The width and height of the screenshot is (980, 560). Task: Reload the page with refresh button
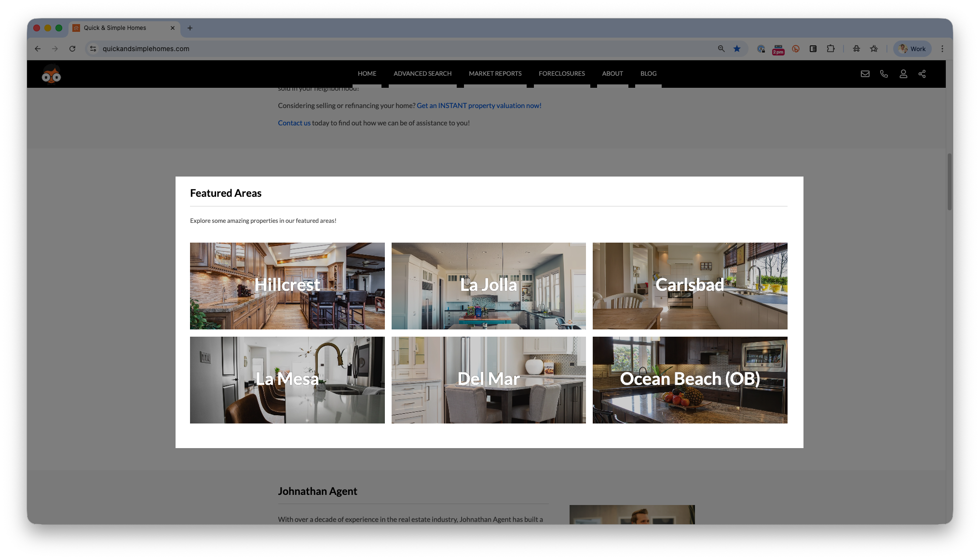click(72, 49)
